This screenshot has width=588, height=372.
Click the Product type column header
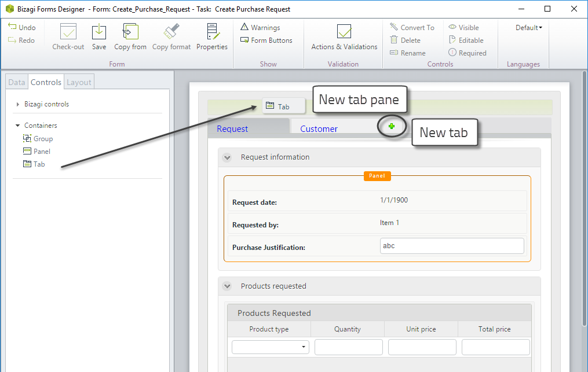tap(269, 329)
